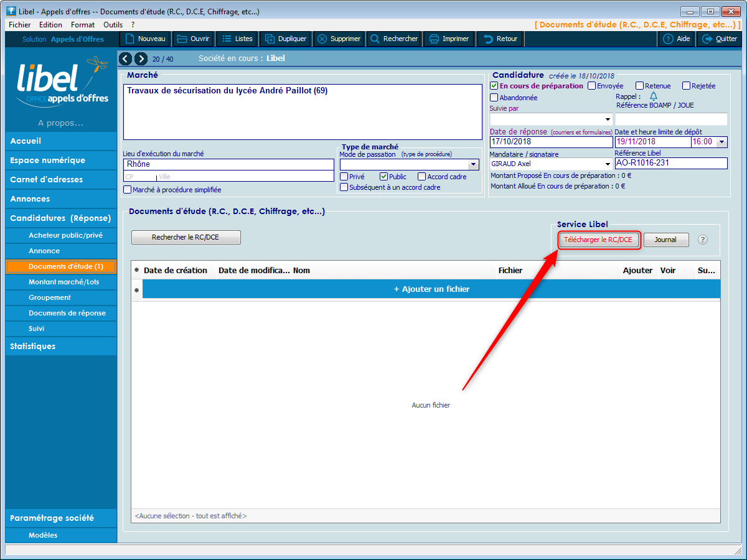747x560 pixels.
Task: Click the Marché title text area
Action: pyautogui.click(x=303, y=111)
